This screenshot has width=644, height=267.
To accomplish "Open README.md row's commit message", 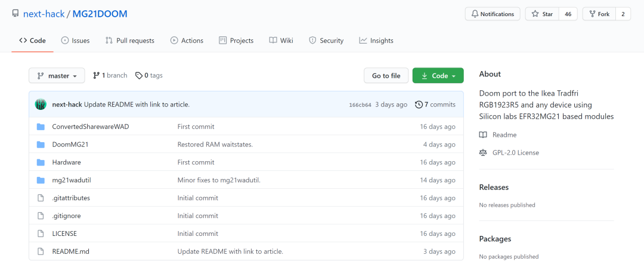I will tap(230, 251).
